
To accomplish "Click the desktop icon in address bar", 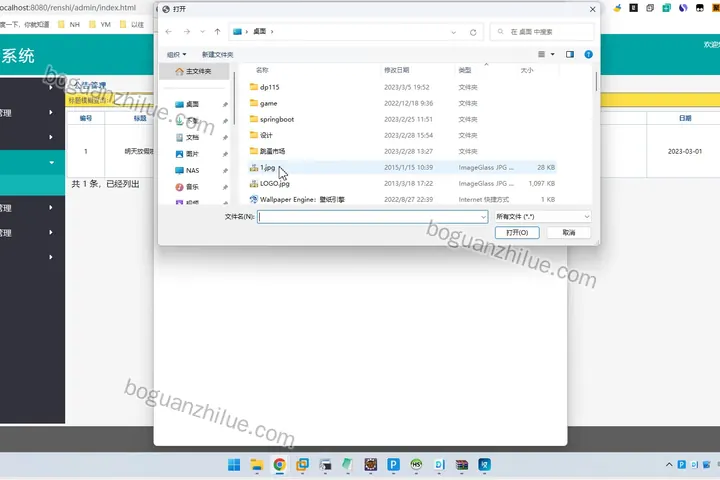I will [237, 32].
